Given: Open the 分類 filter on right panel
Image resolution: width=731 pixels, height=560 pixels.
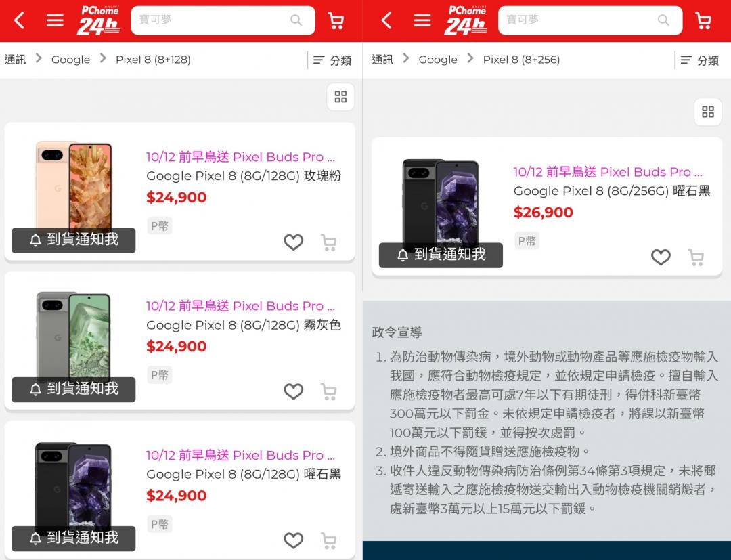Looking at the screenshot, I should click(699, 60).
